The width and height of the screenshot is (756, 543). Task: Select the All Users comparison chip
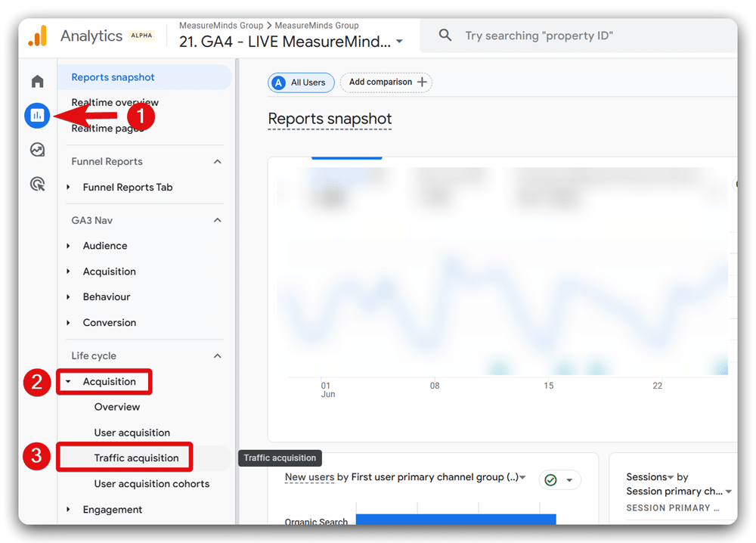tap(301, 82)
